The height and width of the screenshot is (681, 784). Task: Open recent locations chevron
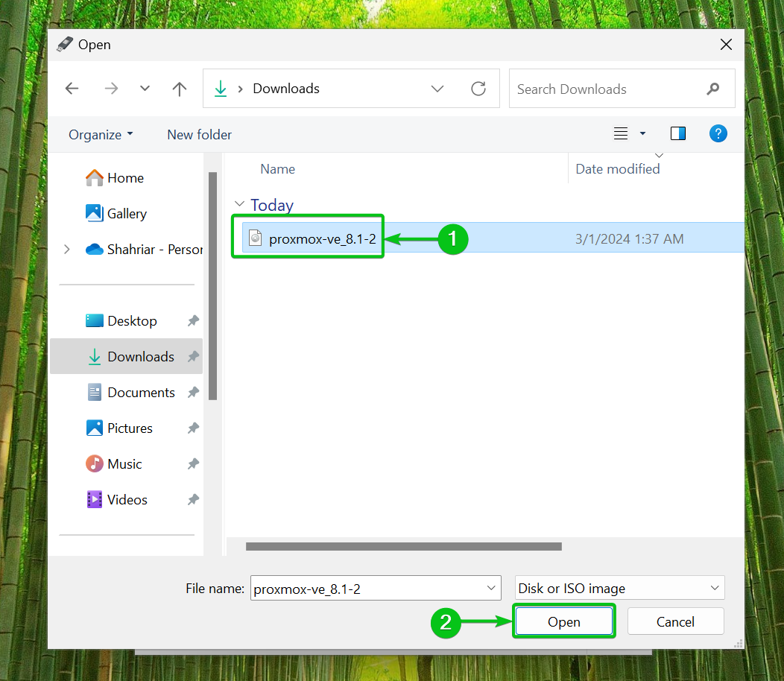(145, 89)
